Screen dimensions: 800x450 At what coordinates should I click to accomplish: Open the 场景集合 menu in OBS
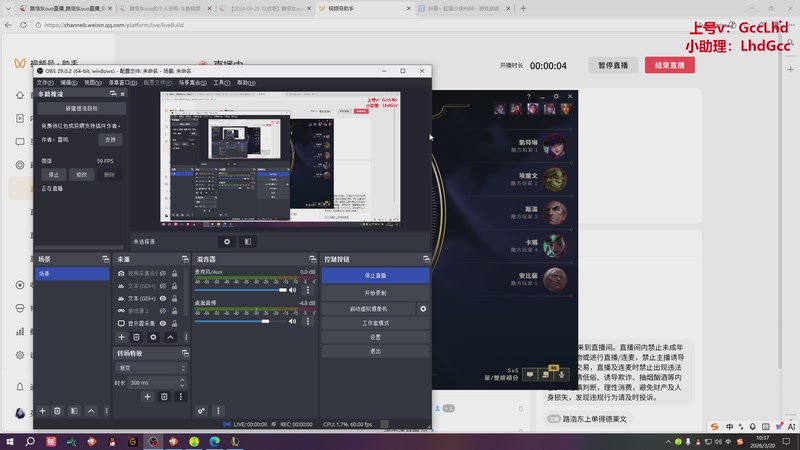[193, 83]
